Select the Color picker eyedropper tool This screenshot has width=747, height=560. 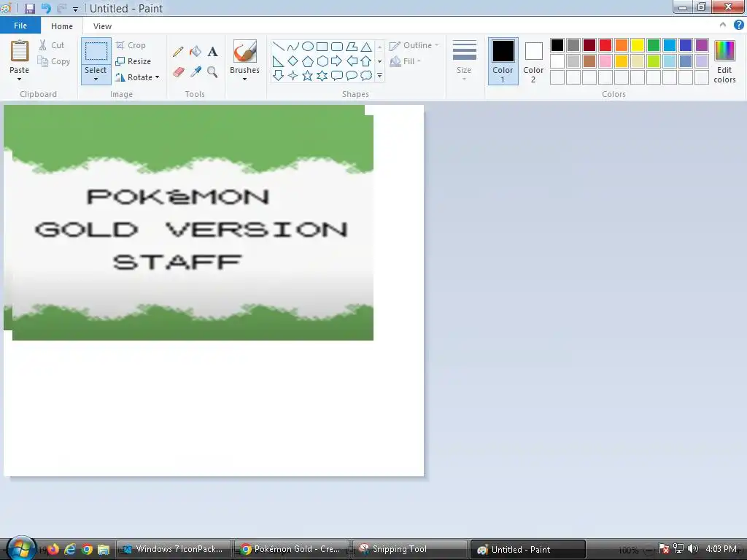196,72
